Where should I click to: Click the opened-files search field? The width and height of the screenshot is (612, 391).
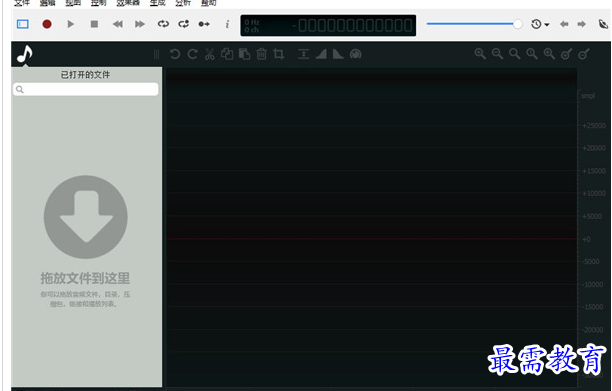(x=85, y=89)
